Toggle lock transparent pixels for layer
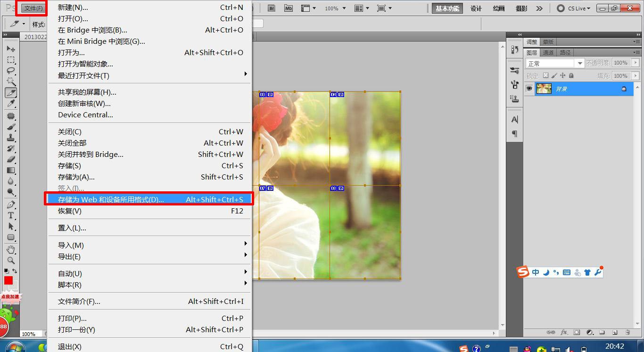The height and width of the screenshot is (352, 644). [545, 75]
